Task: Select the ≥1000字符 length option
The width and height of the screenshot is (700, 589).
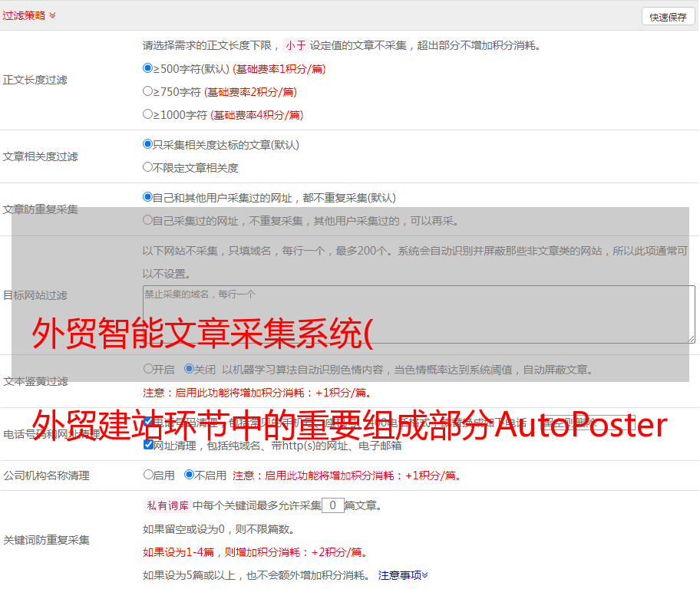Action: [x=147, y=114]
